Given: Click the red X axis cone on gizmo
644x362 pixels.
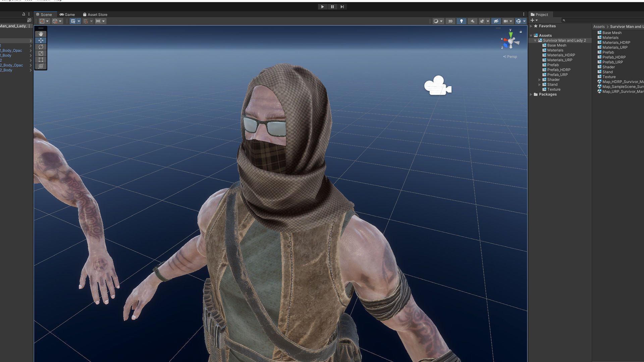Looking at the screenshot, I should tap(505, 40).
